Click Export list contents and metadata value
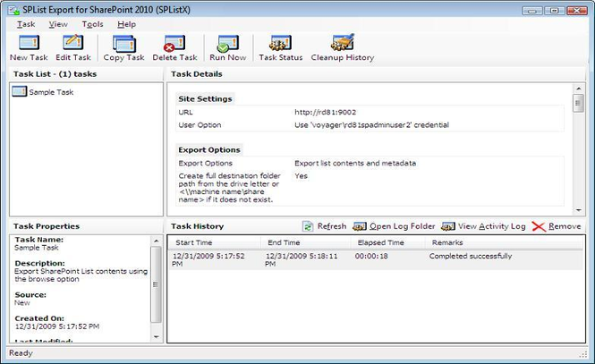 (355, 163)
